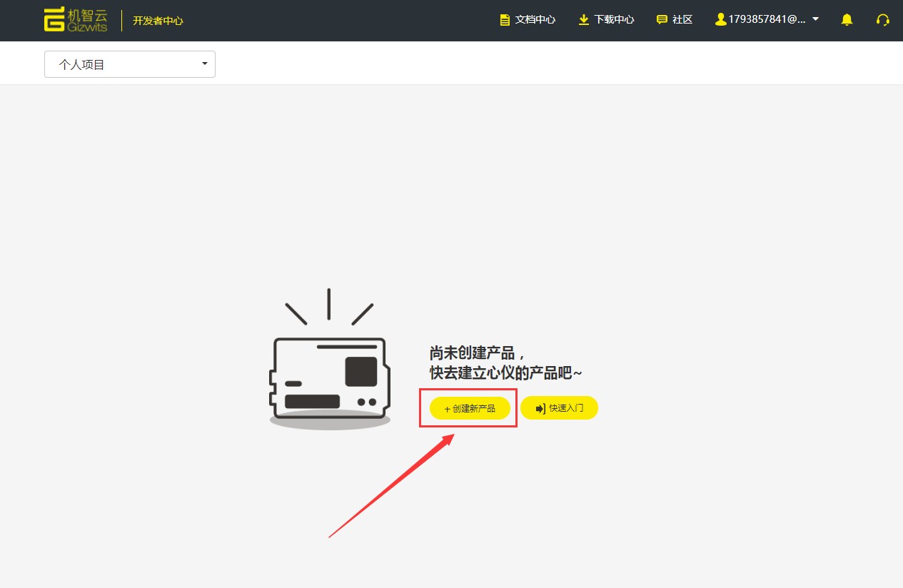Click the Gizwits logo icon
Screen dimensions: 903x588
click(54, 20)
